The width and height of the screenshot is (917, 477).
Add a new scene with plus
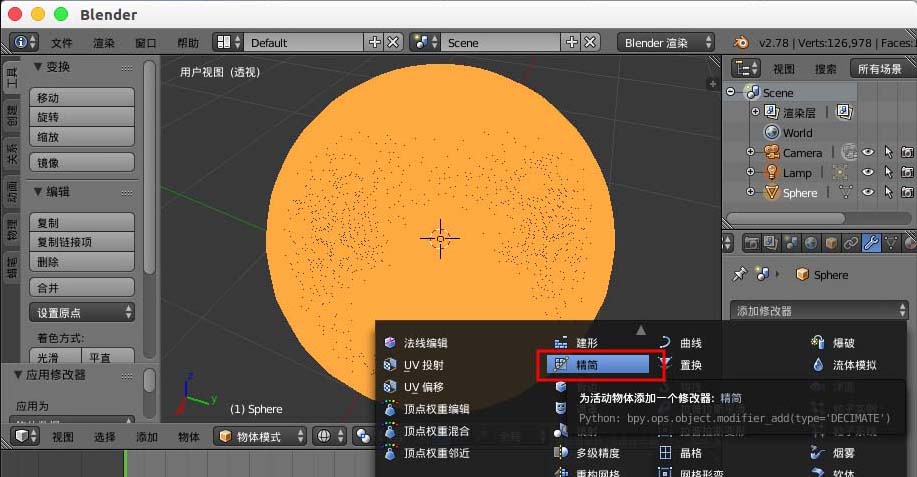click(571, 43)
